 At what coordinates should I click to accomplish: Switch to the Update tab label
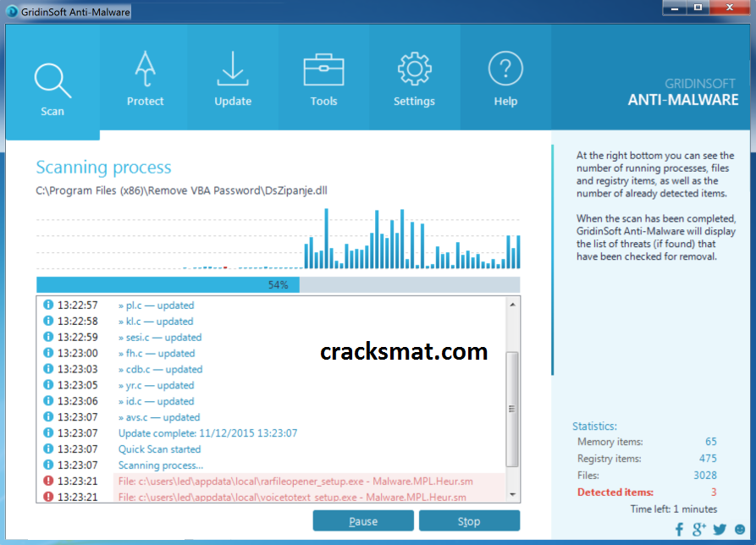(x=233, y=102)
